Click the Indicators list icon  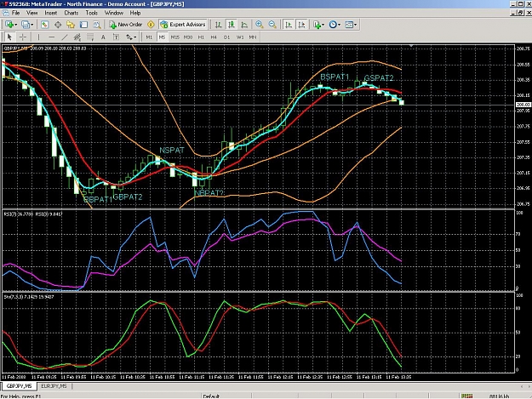317,25
